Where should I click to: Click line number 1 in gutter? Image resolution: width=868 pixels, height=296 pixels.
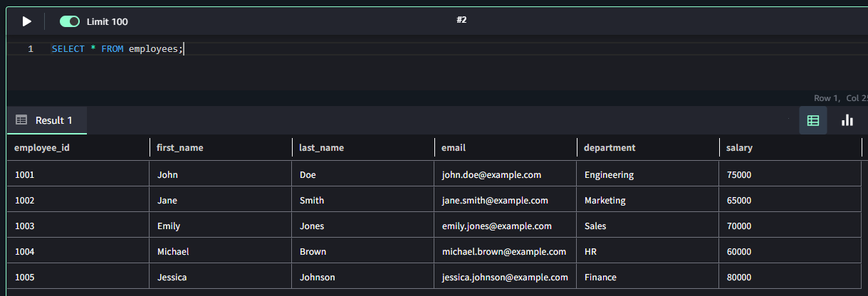coord(31,49)
